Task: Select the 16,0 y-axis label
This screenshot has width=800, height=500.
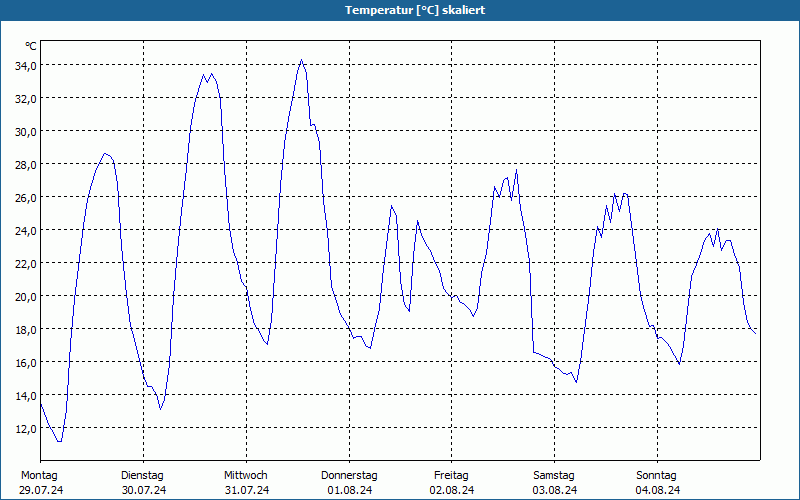Action: point(25,362)
